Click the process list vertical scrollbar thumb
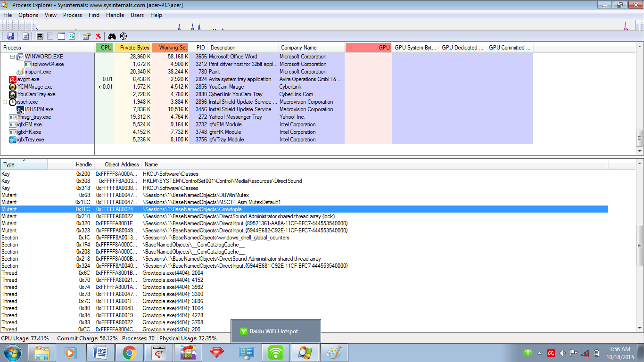Screen dimensions: 644x362 click(640, 138)
